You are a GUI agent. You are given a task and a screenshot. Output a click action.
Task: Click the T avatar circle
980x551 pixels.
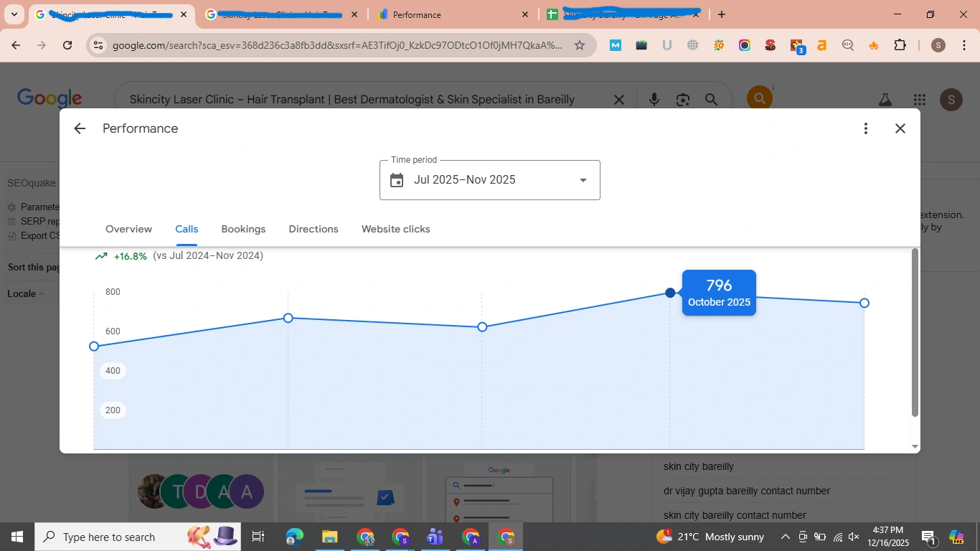pos(176,492)
